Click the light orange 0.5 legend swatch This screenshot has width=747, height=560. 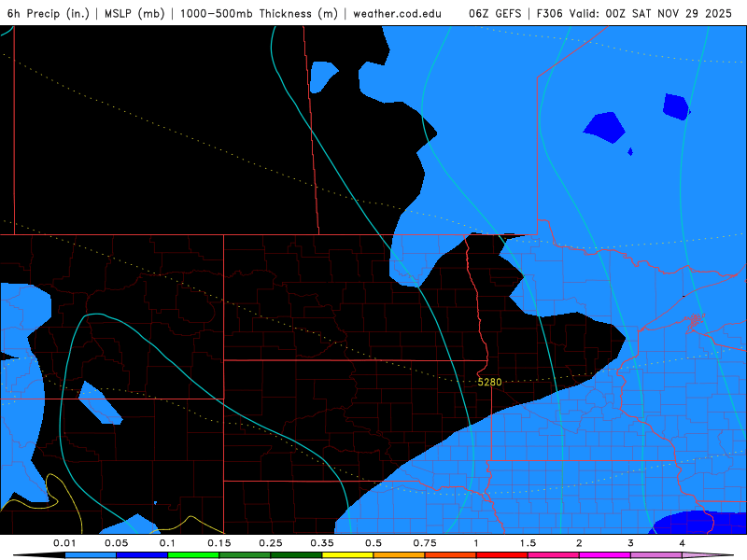[x=400, y=555]
